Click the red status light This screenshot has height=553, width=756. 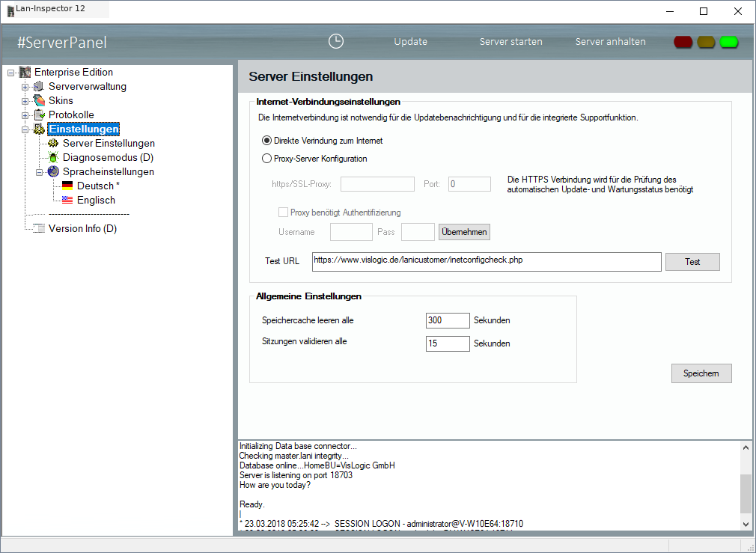point(683,42)
